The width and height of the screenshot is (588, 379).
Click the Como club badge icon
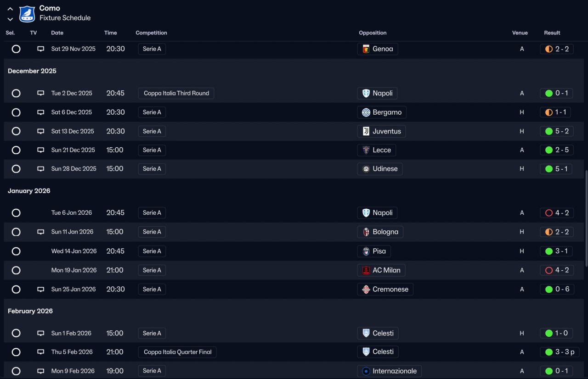(x=27, y=13)
